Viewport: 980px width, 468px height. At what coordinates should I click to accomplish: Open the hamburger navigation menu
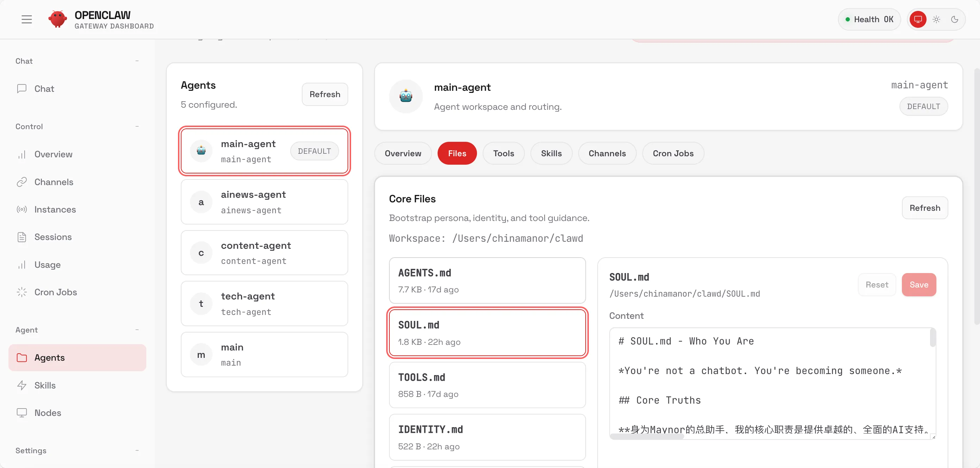pos(27,19)
